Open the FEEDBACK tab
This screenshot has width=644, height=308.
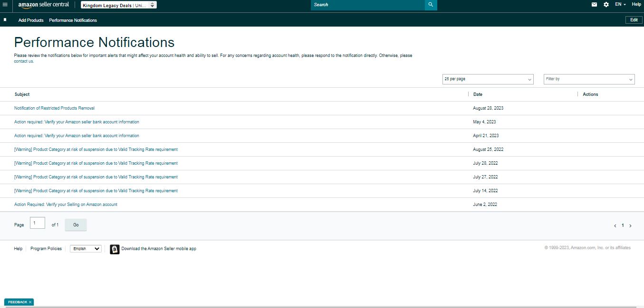(x=17, y=302)
